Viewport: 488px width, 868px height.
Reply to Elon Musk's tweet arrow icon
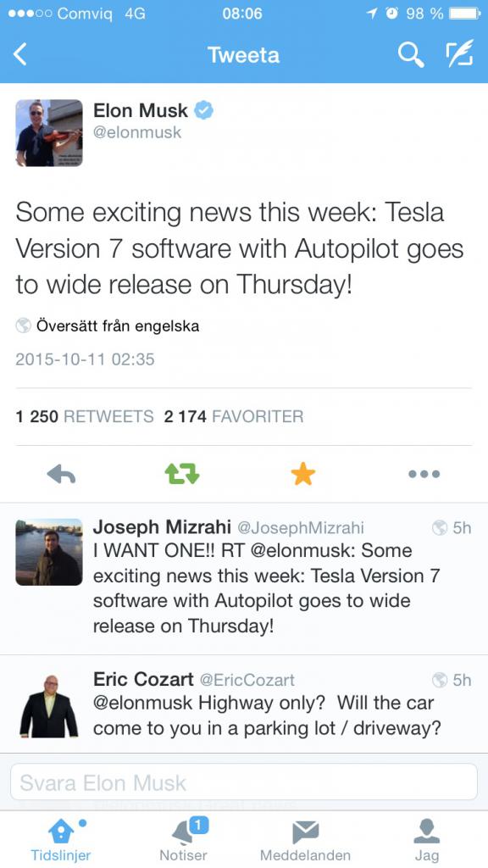tap(61, 474)
